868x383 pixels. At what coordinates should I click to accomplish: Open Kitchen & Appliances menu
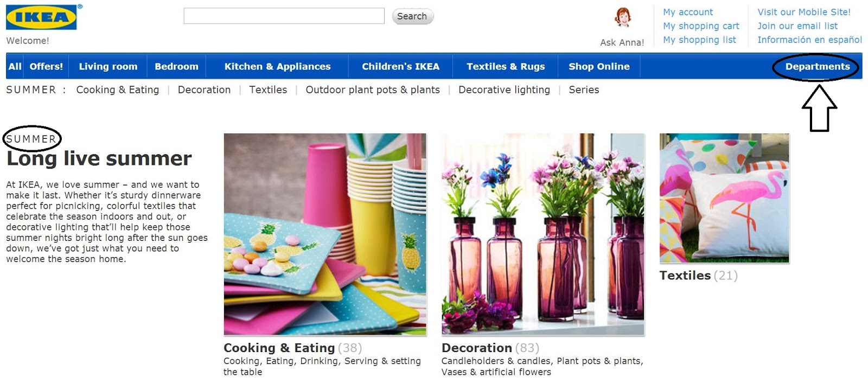coord(277,67)
